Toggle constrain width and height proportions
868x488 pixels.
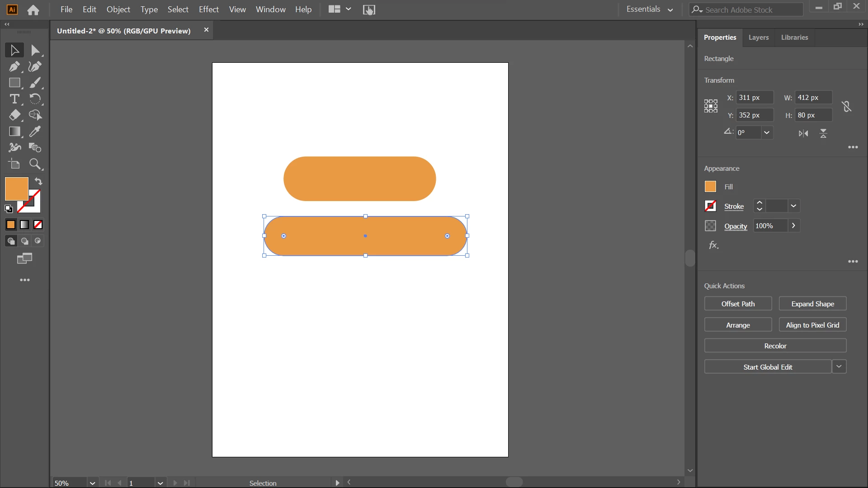(x=846, y=107)
